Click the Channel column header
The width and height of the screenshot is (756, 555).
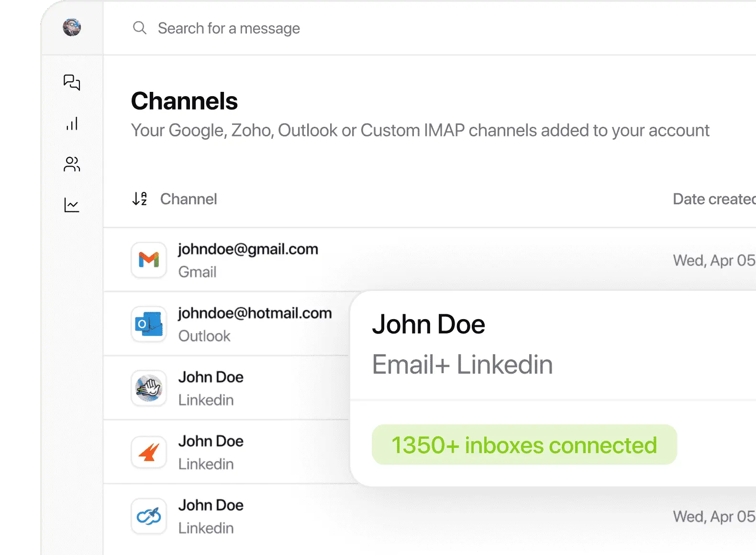click(x=189, y=199)
